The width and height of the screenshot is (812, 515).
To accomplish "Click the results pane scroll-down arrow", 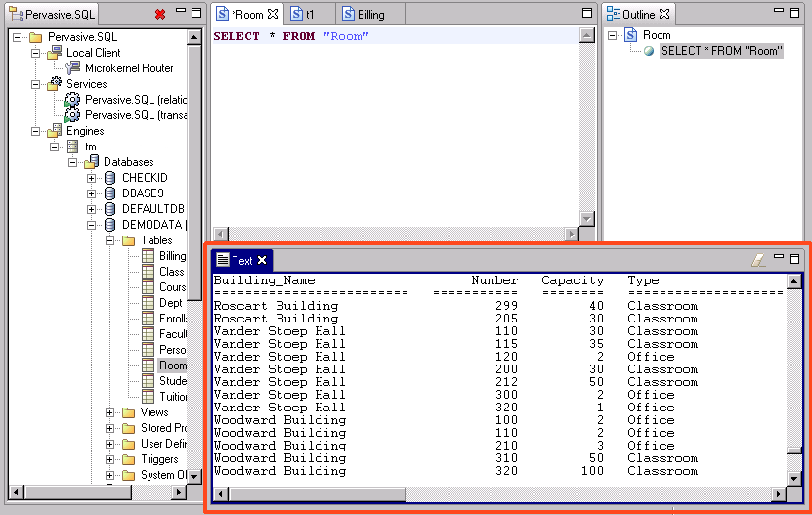I will pos(794,477).
